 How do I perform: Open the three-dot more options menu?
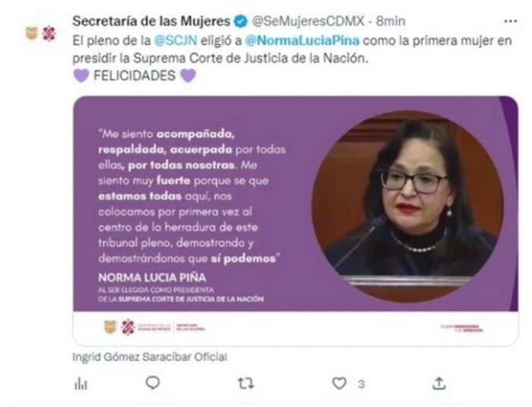(x=510, y=22)
